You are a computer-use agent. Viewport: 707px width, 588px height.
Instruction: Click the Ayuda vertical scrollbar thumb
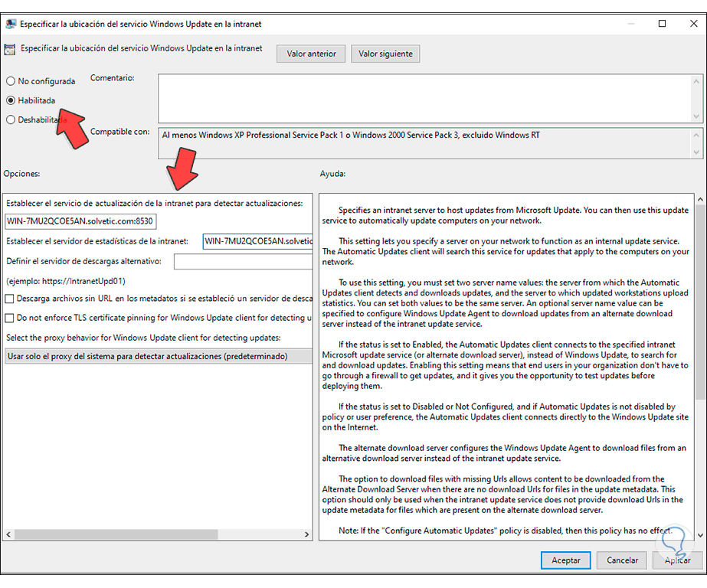click(x=700, y=302)
